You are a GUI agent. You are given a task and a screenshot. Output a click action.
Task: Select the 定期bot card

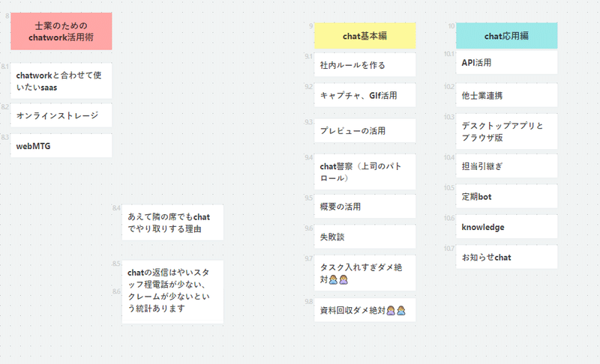pyautogui.click(x=507, y=196)
